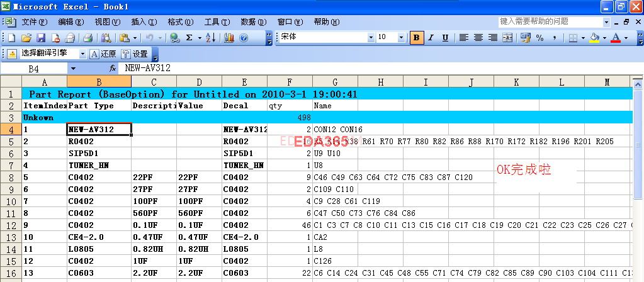Image resolution: width=644 pixels, height=282 pixels.
Task: Apply red font color A
Action: click(x=616, y=38)
